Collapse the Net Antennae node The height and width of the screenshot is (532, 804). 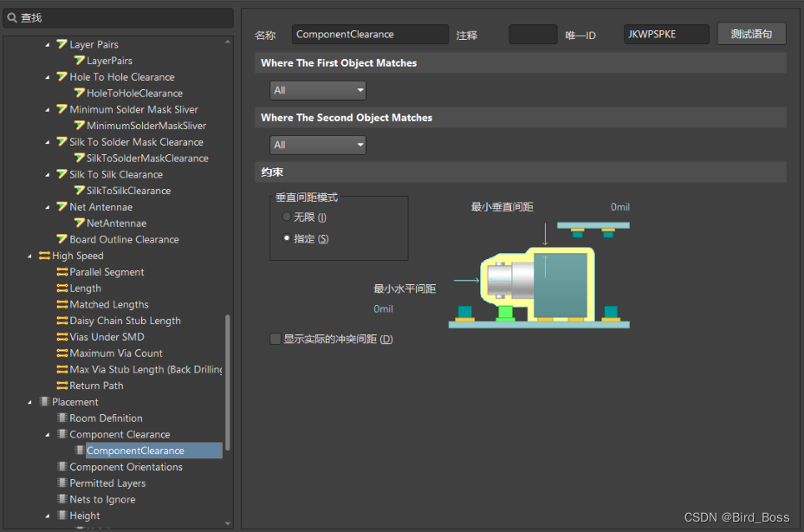pos(47,207)
